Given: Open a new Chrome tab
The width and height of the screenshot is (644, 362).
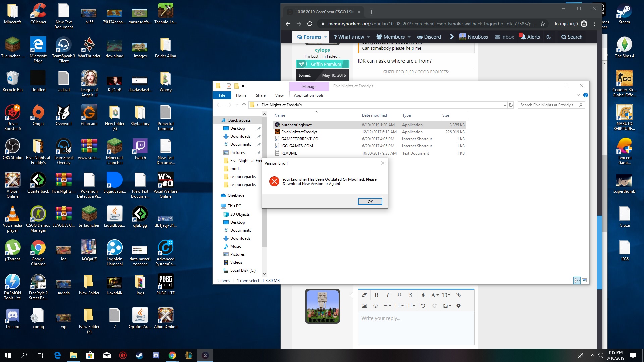Looking at the screenshot, I should click(371, 12).
